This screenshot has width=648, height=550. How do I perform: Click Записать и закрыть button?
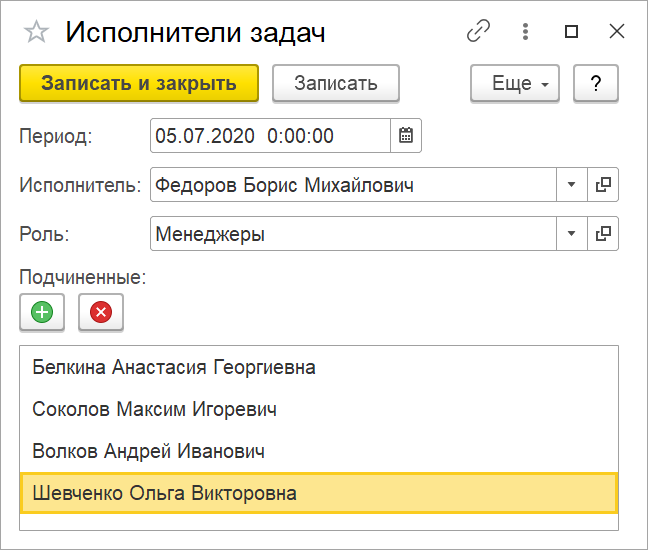tap(139, 83)
